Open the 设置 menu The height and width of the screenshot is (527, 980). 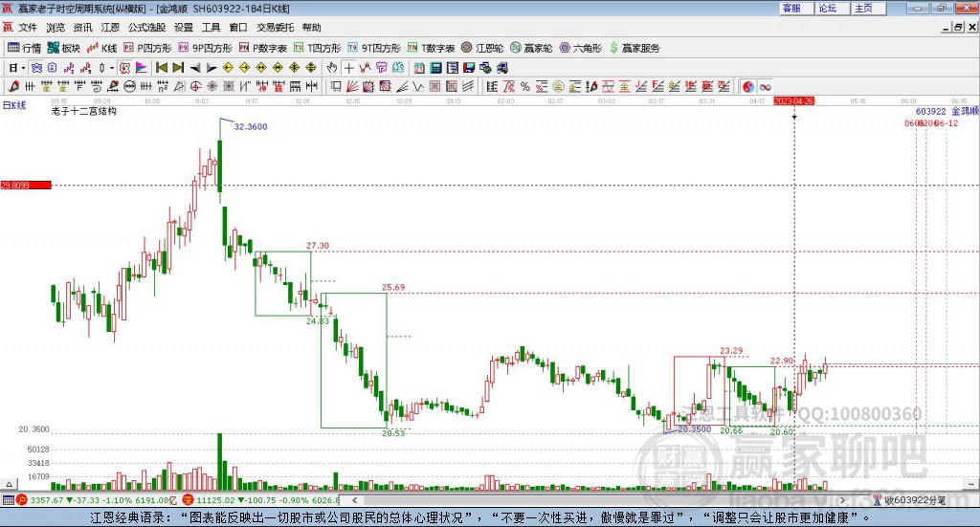[184, 28]
